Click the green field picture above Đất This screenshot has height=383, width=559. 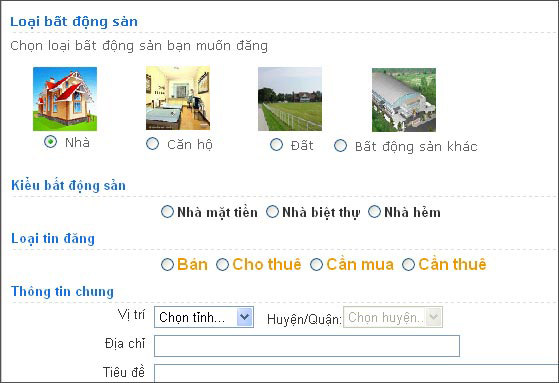[290, 99]
